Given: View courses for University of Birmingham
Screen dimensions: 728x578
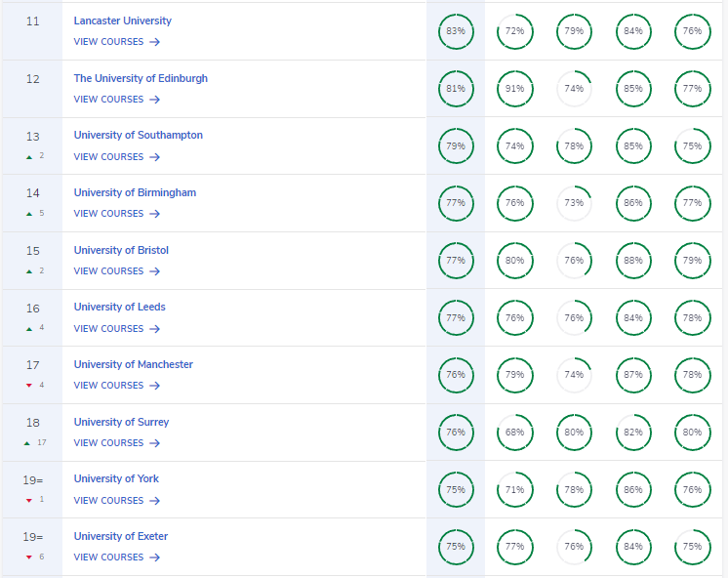Looking at the screenshot, I should (116, 214).
